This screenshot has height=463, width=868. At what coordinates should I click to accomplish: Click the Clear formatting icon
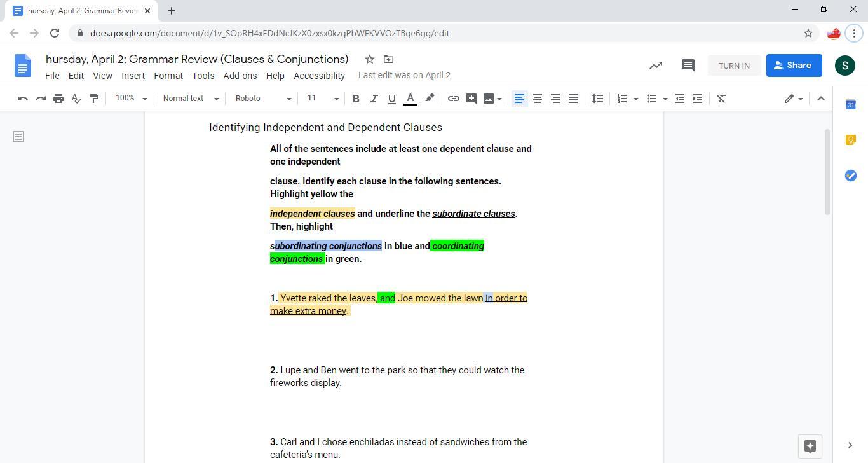[721, 99]
